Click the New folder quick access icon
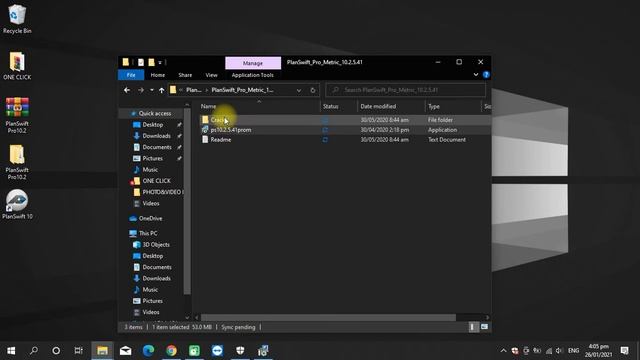The width and height of the screenshot is (640, 360). [x=151, y=62]
